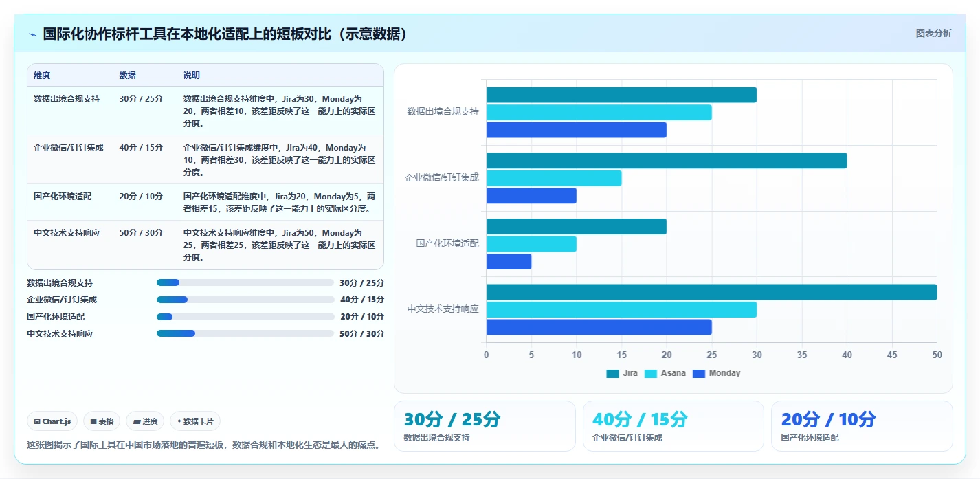980x479 pixels.
Task: Click the Monday bar for 国产化环境适配
Action: [x=509, y=261]
